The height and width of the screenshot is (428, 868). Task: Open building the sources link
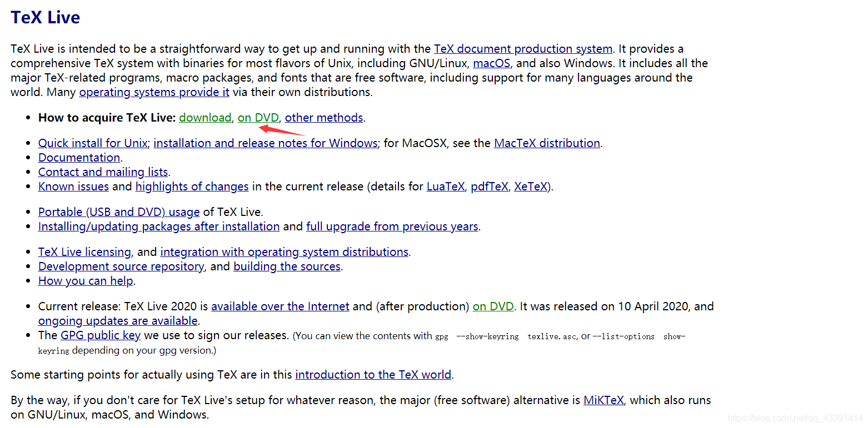pos(287,266)
